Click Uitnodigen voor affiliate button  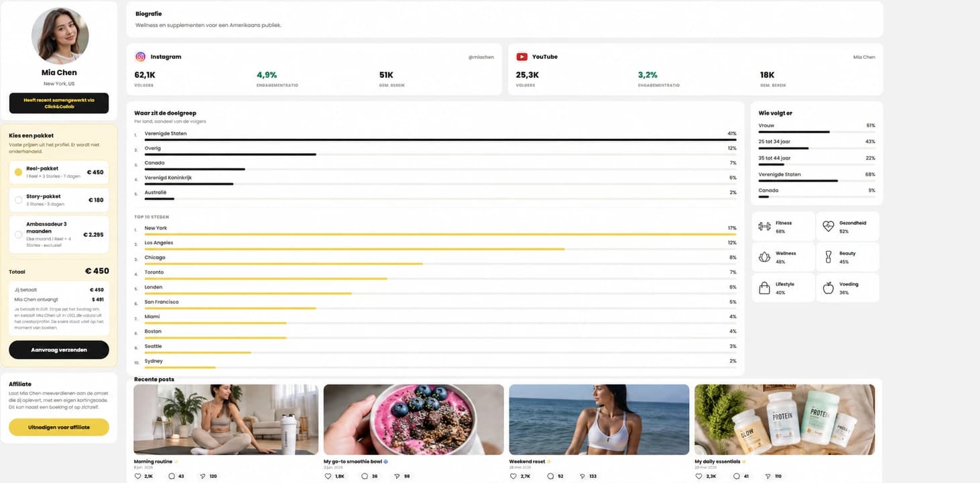[59, 427]
